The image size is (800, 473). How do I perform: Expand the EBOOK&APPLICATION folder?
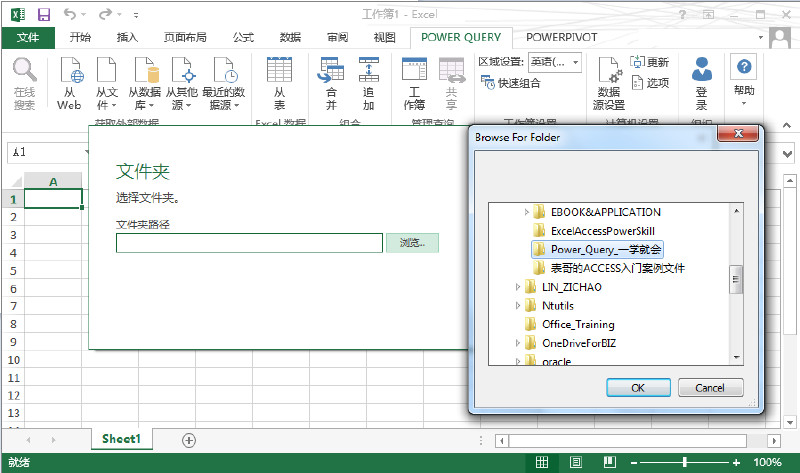tap(527, 212)
